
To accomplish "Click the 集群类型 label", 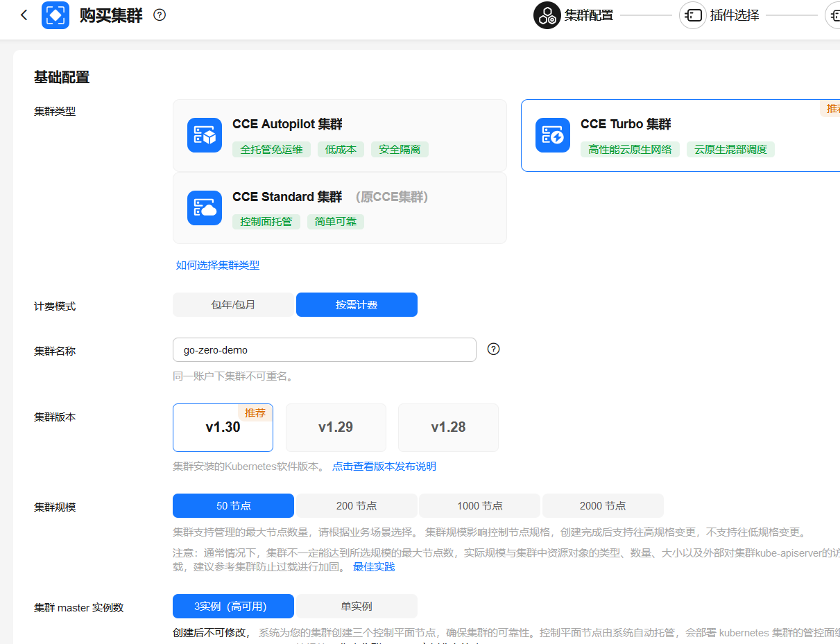I will coord(55,111).
